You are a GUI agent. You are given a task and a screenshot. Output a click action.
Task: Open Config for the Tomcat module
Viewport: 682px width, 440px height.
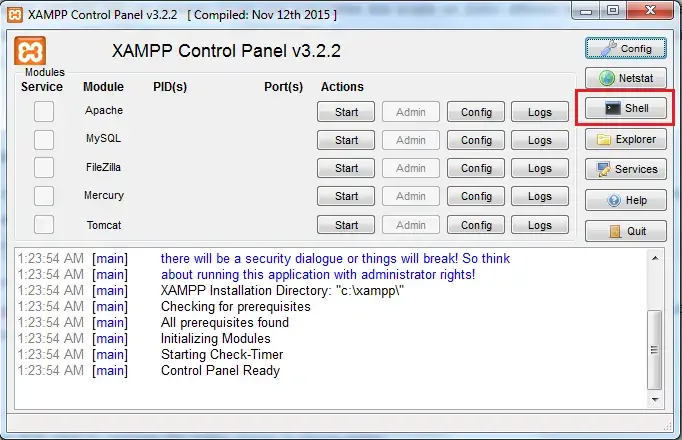point(476,225)
